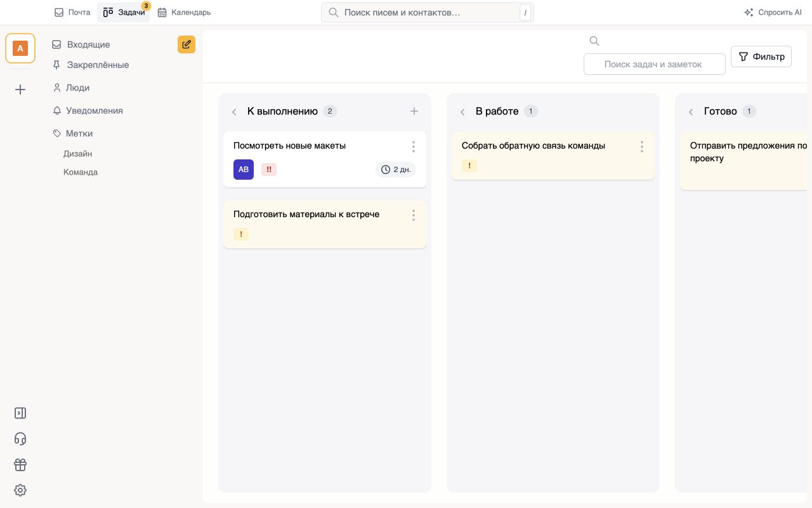The image size is (812, 508).
Task: Open the headset support icon
Action: [20, 439]
